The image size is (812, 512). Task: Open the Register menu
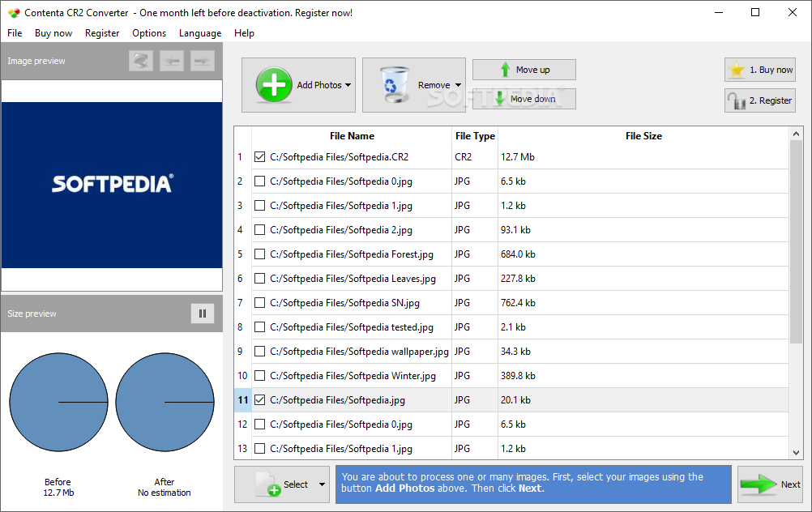point(102,33)
